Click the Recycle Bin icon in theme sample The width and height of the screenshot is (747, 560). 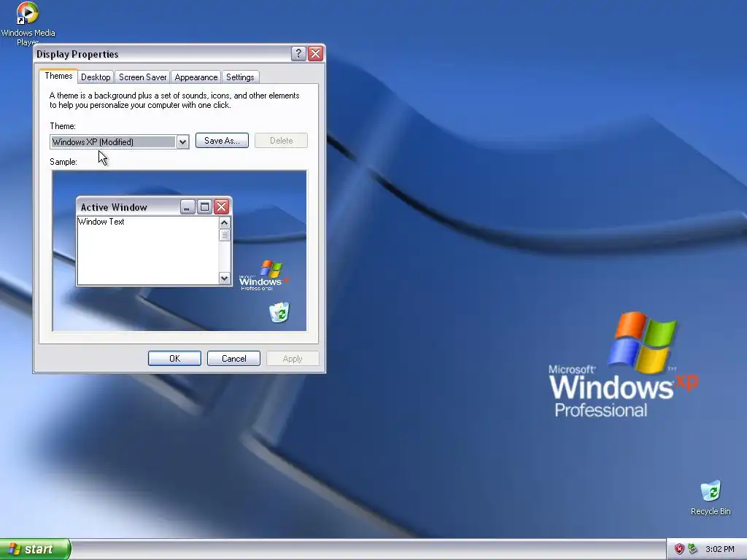click(x=279, y=312)
